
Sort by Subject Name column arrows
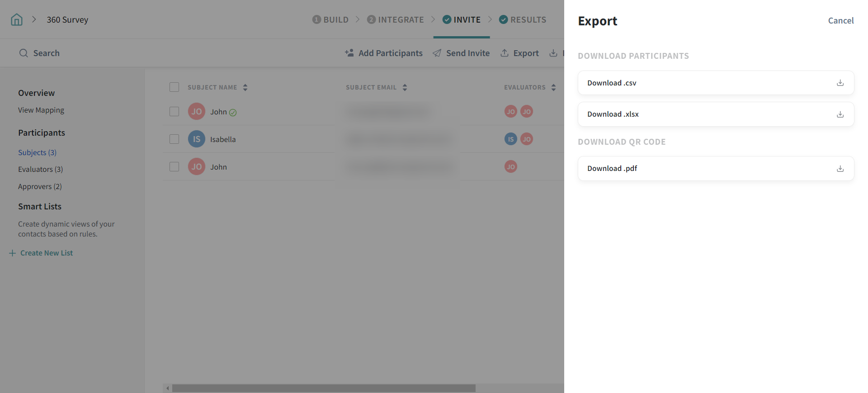click(x=245, y=87)
